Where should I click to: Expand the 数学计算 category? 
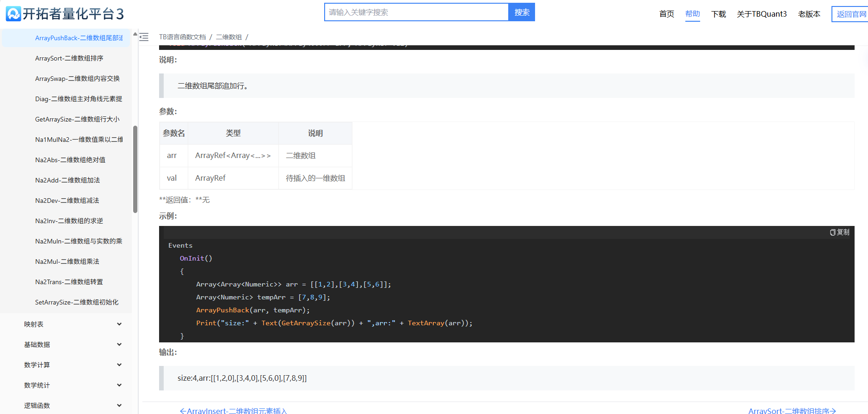[119, 365]
